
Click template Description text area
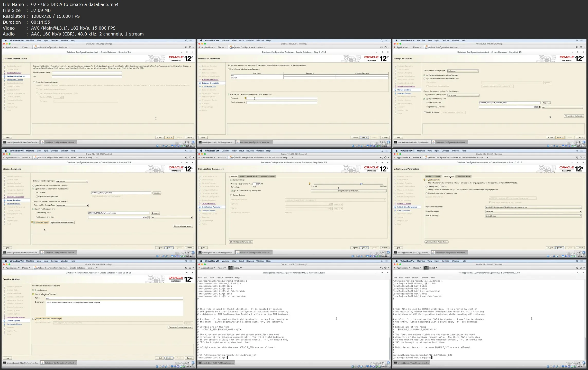click(114, 308)
